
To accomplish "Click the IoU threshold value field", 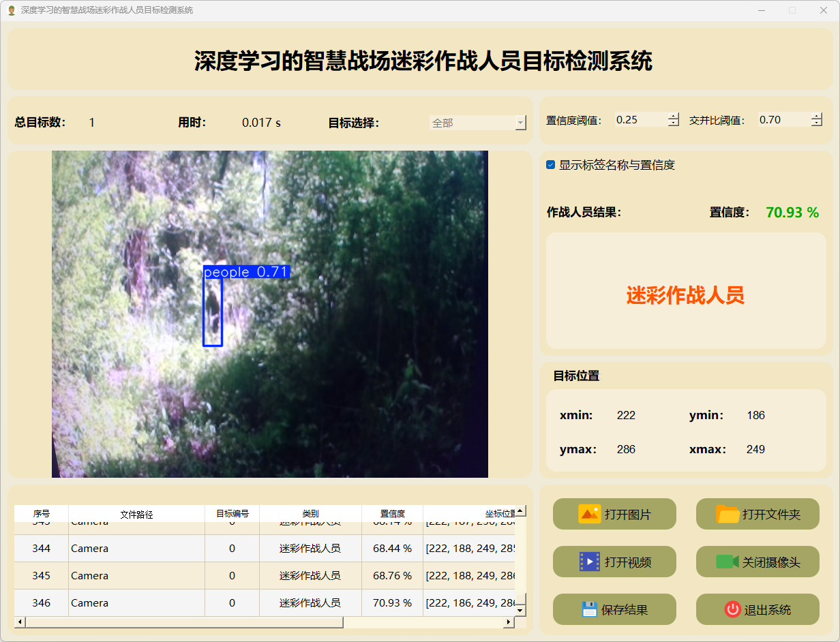I will pyautogui.click(x=783, y=120).
